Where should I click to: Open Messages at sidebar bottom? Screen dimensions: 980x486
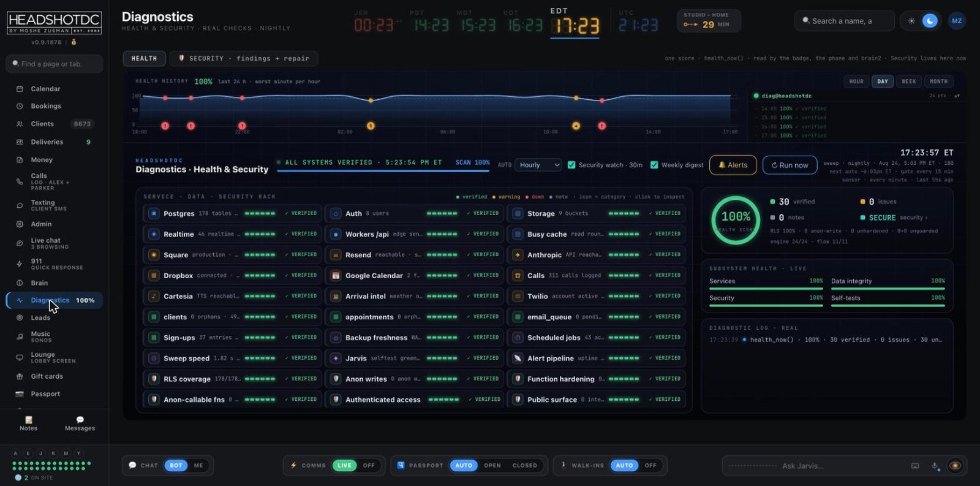pyautogui.click(x=80, y=423)
